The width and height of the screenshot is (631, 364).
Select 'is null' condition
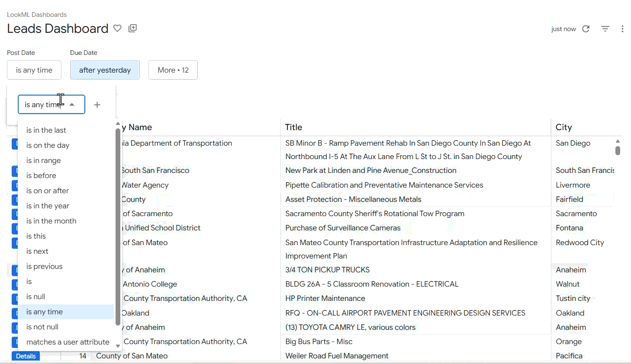[x=66, y=297]
